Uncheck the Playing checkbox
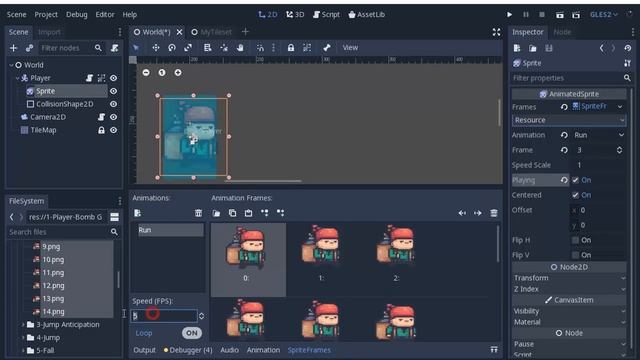 [x=575, y=180]
